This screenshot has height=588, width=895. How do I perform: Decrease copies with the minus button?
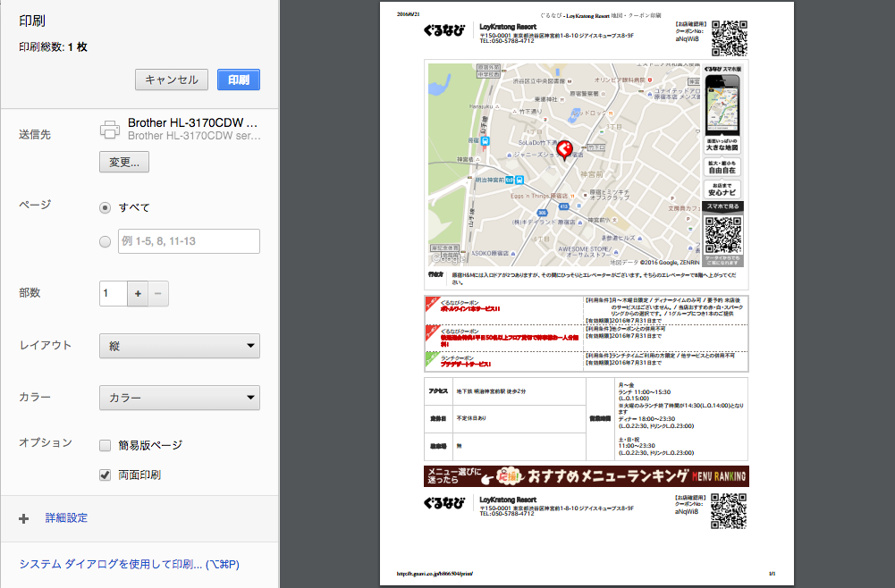click(x=158, y=294)
